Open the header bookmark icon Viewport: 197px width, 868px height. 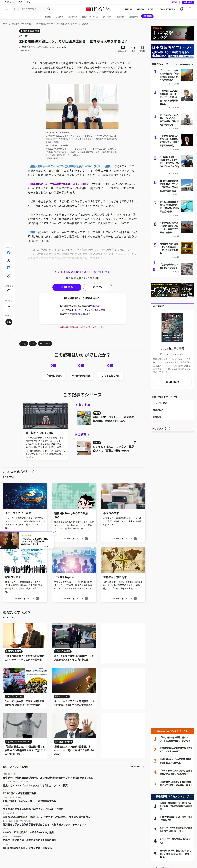190,9
